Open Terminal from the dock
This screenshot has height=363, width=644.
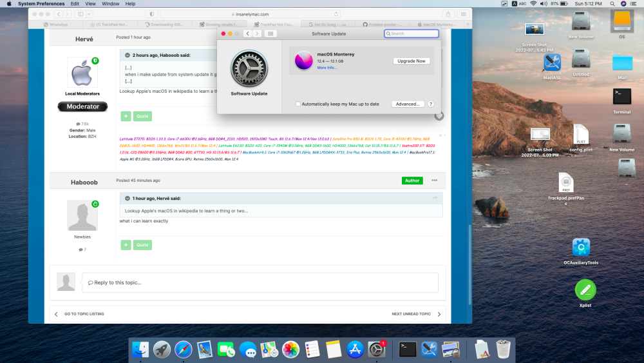click(408, 349)
